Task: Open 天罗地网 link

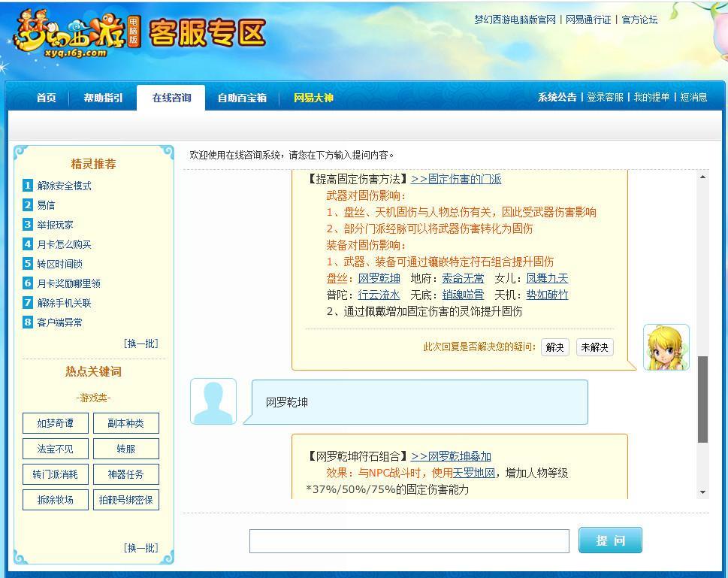Action: 474,473
